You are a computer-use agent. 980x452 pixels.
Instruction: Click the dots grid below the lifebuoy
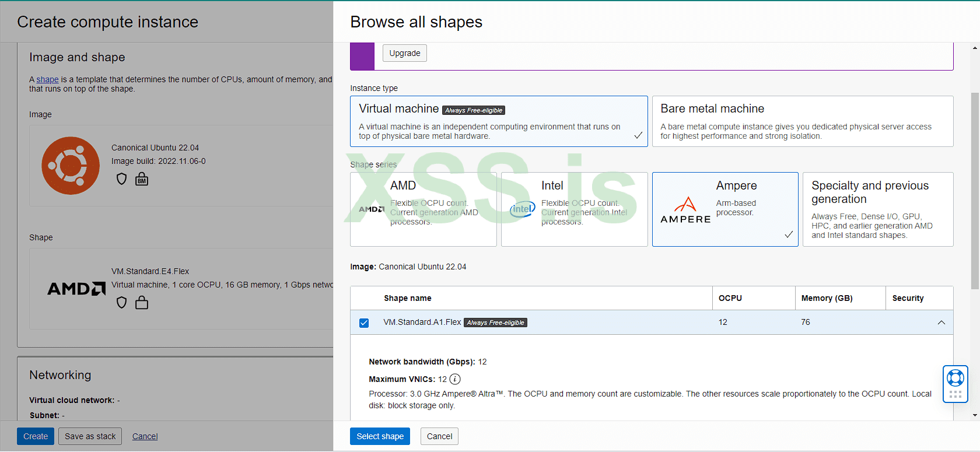click(x=956, y=395)
